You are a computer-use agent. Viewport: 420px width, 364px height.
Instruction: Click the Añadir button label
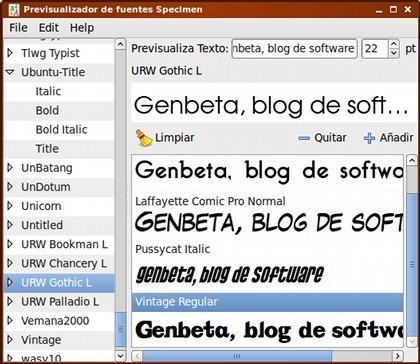397,138
